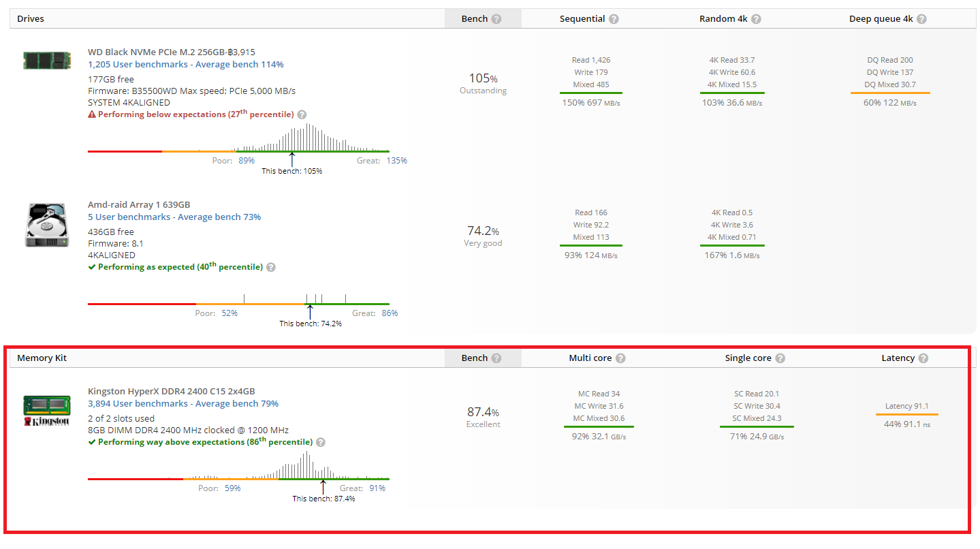Click 92% 32.1 GB/s multi core result
Viewport: 980px width, 549px height.
click(599, 437)
